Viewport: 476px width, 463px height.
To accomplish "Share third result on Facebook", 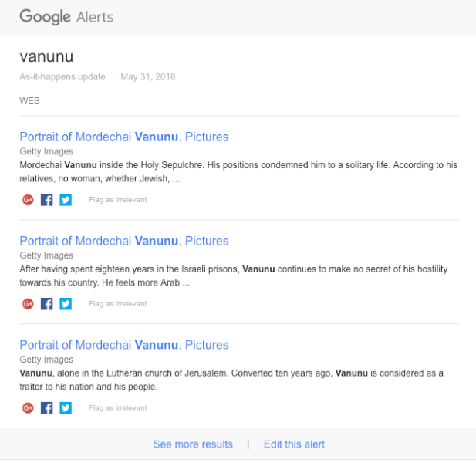I will pos(46,407).
